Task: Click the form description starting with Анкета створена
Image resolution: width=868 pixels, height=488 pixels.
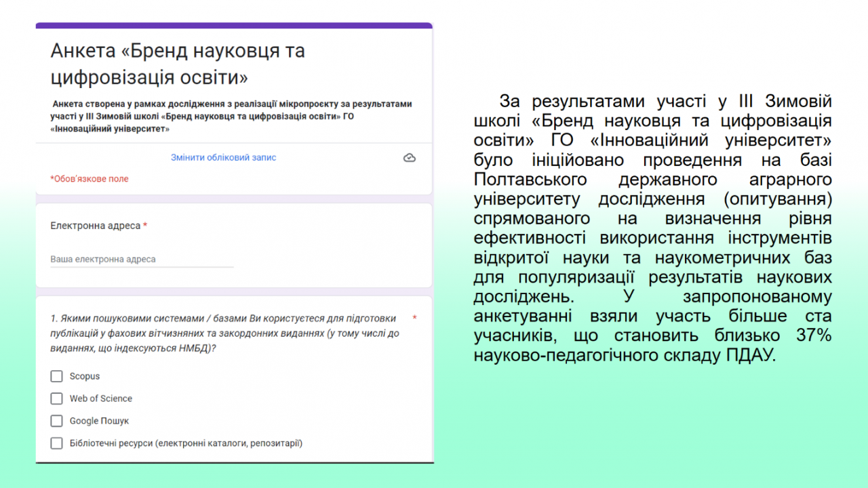Action: 232,116
